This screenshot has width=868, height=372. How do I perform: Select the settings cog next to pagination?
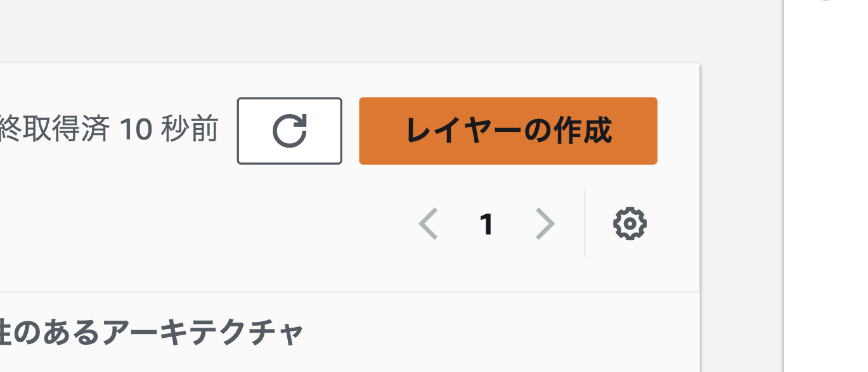630,224
